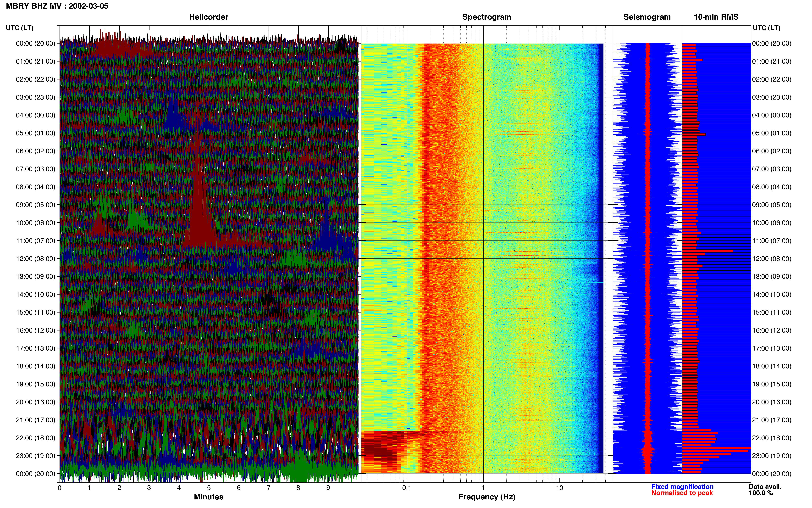Click the 4 tick on the Minutes axis
812x508 pixels.
179,488
